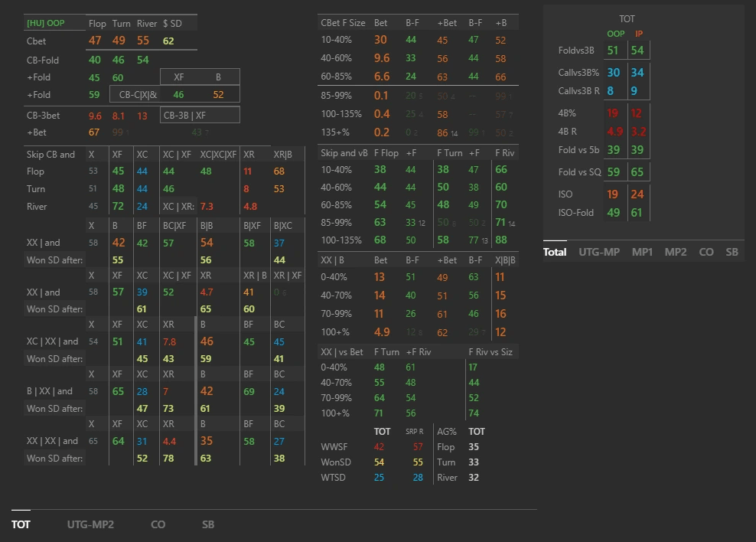Click the AG% River value 32

tap(474, 478)
